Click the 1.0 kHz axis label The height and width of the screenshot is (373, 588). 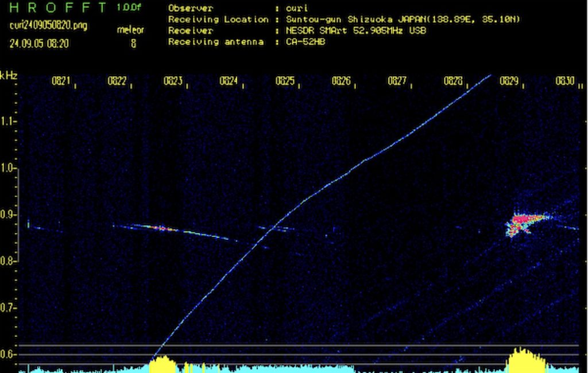tap(8, 169)
